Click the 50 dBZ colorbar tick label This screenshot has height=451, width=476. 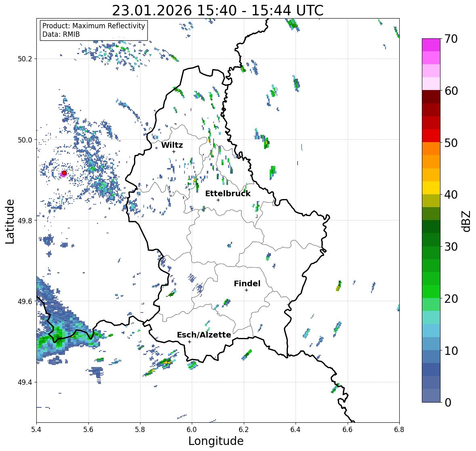451,143
